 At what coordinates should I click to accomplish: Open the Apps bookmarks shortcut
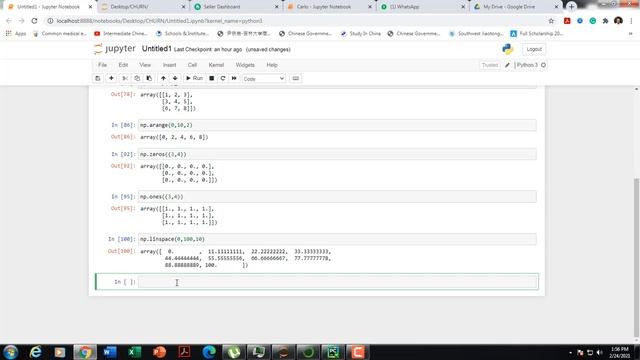pos(16,33)
